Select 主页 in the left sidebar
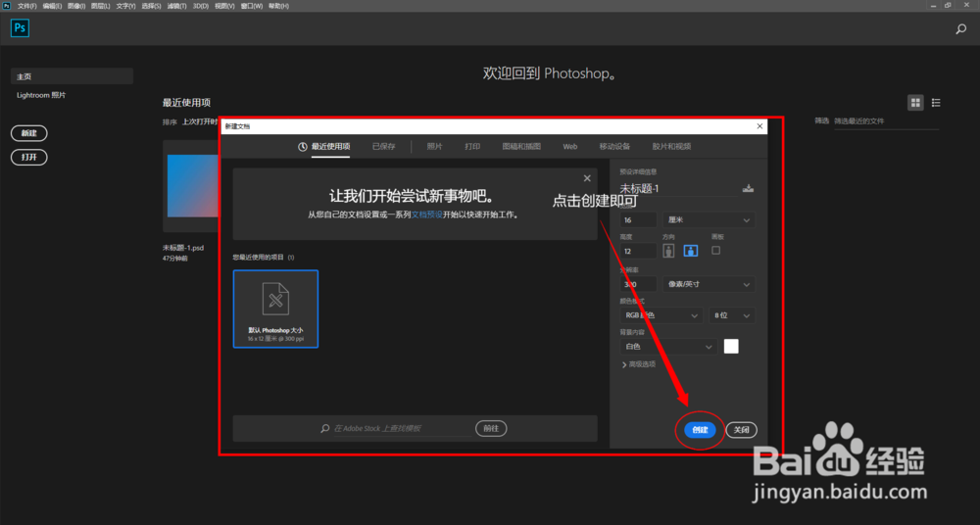Image resolution: width=980 pixels, height=525 pixels. tap(72, 76)
